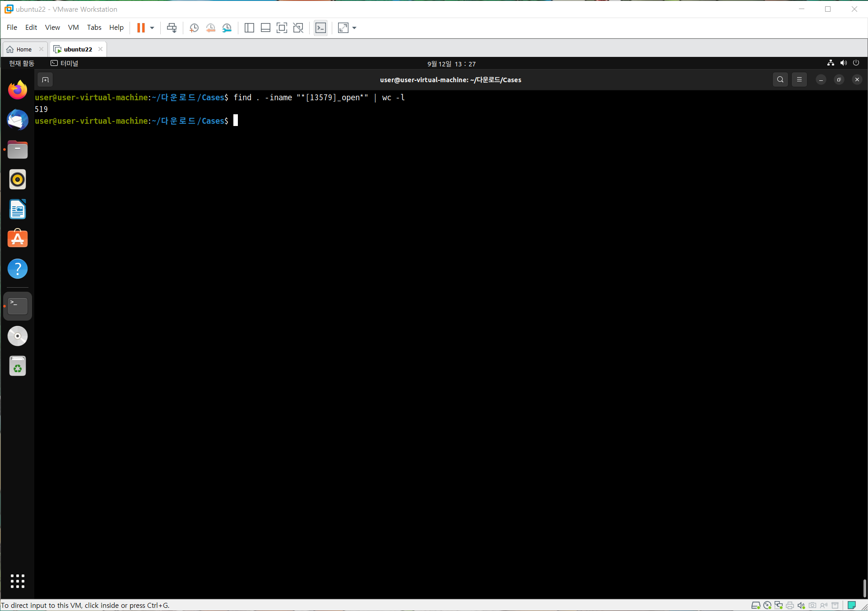Show applications grid button

click(x=18, y=581)
